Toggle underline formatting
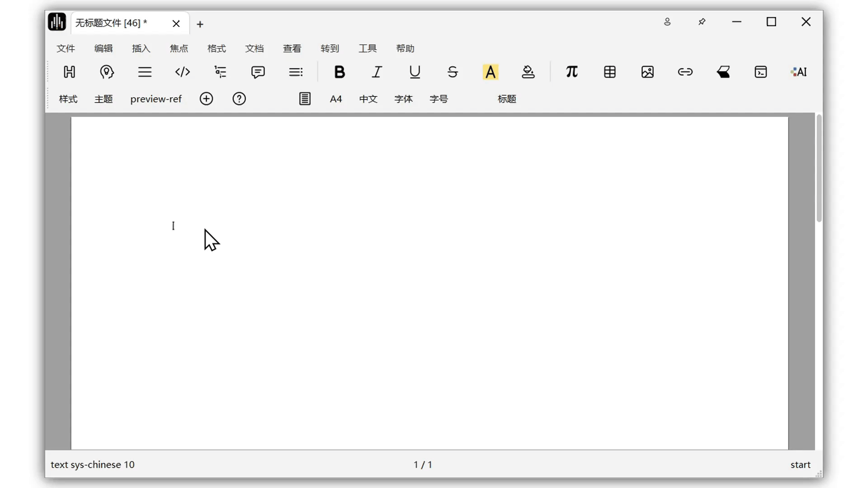 coord(415,72)
